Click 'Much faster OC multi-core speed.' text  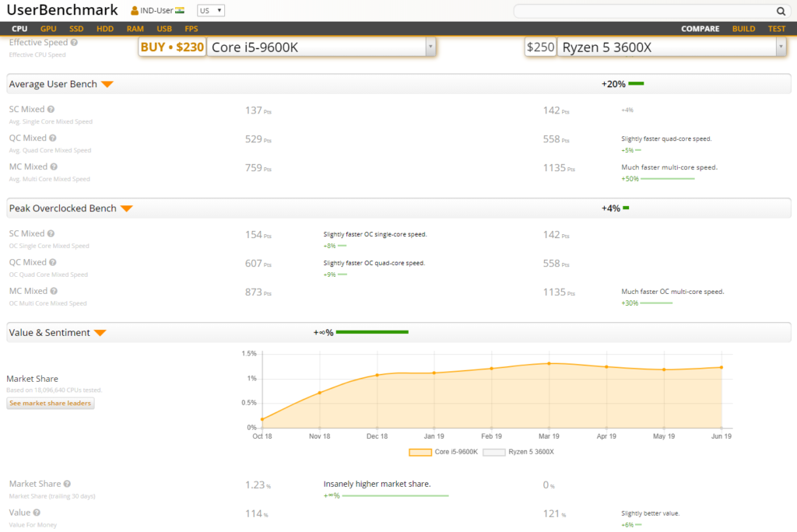coord(672,292)
